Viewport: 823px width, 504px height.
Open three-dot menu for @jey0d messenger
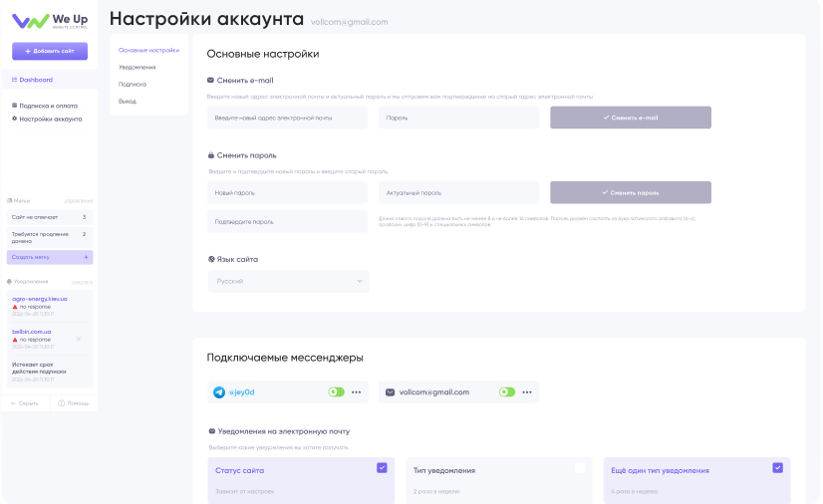tap(356, 392)
